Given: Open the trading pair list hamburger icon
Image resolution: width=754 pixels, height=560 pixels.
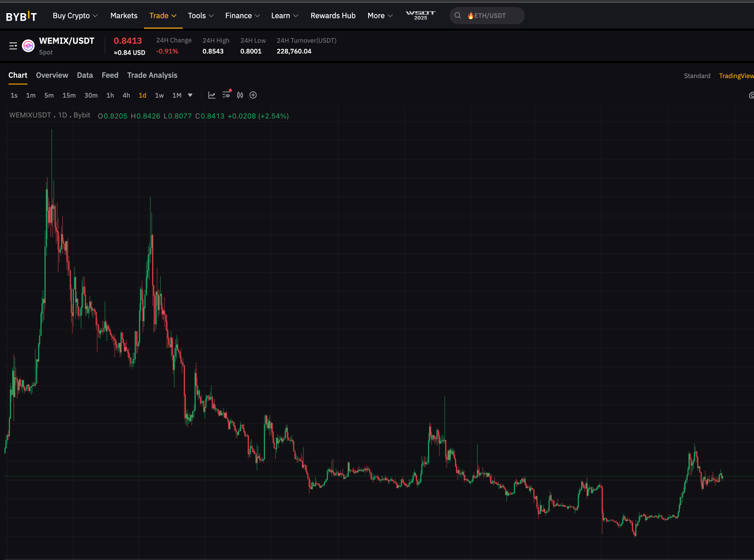Looking at the screenshot, I should point(13,46).
